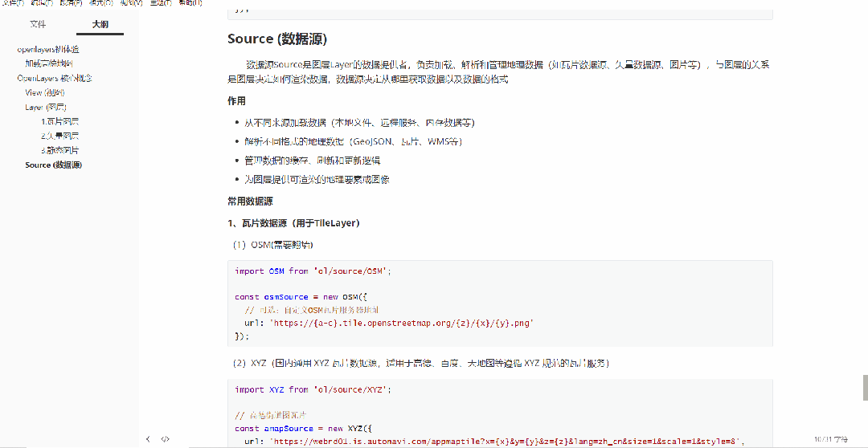
Task: Go to Layer (图层) outline heading
Action: (x=46, y=108)
